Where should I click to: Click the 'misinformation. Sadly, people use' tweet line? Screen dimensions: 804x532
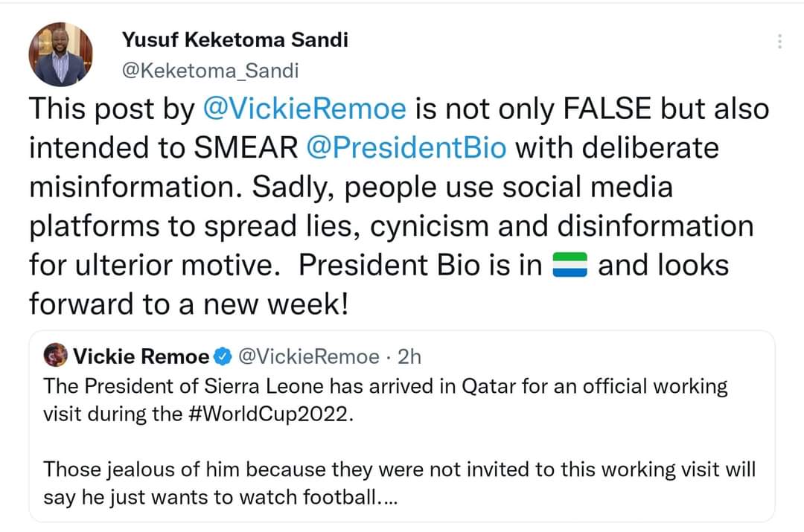coord(350,187)
